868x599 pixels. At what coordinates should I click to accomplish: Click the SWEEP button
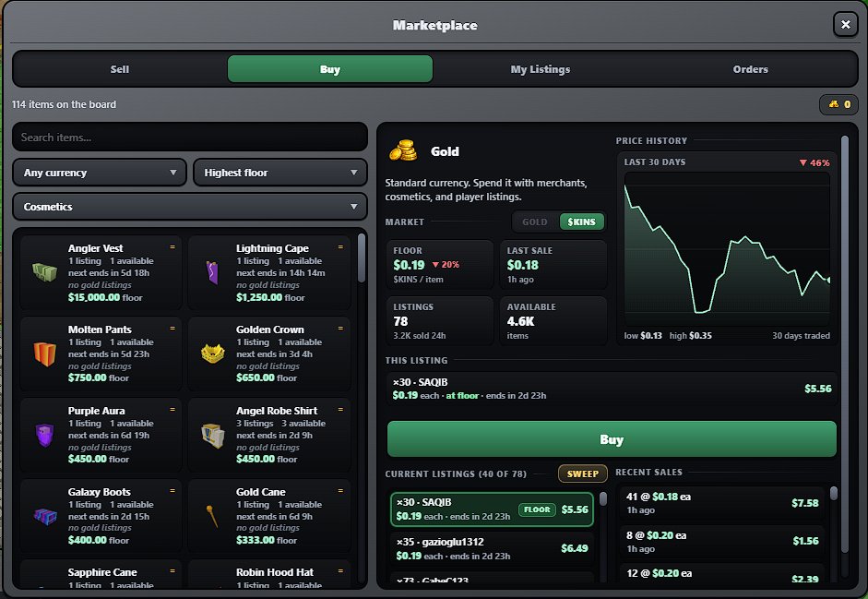[582, 473]
